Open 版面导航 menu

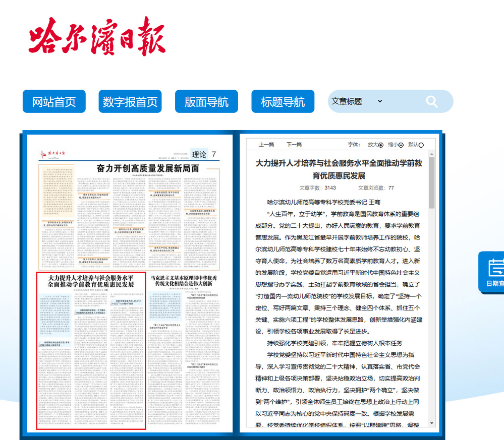tap(206, 101)
